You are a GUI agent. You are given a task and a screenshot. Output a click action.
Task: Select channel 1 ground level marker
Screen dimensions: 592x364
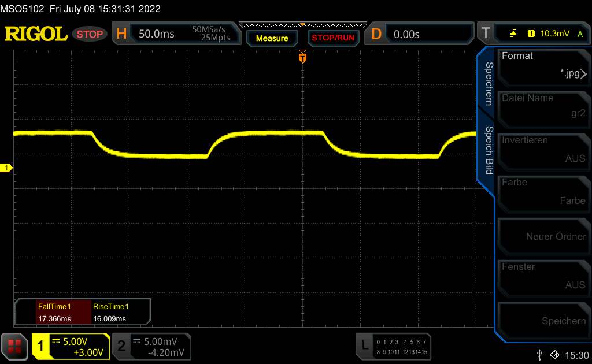coord(6,168)
